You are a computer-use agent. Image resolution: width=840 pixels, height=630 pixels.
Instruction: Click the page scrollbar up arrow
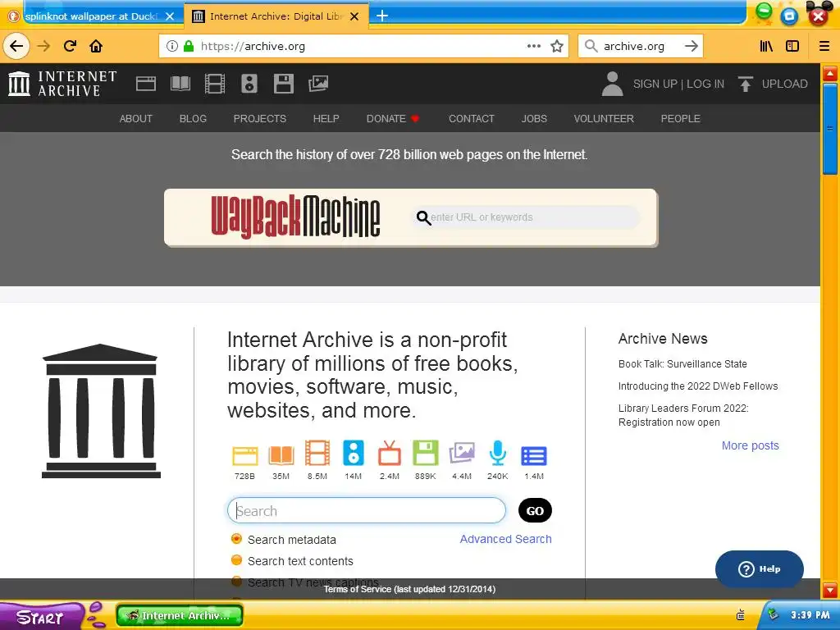click(830, 73)
